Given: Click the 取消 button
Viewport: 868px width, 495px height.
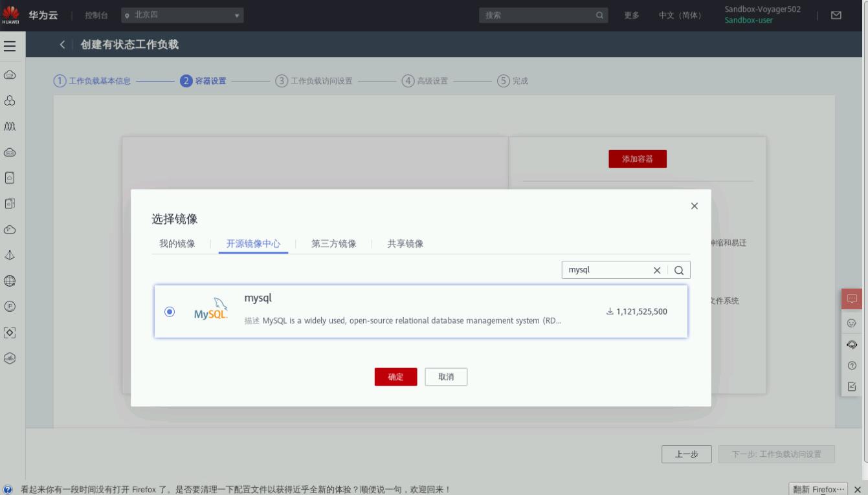Looking at the screenshot, I should click(x=446, y=377).
